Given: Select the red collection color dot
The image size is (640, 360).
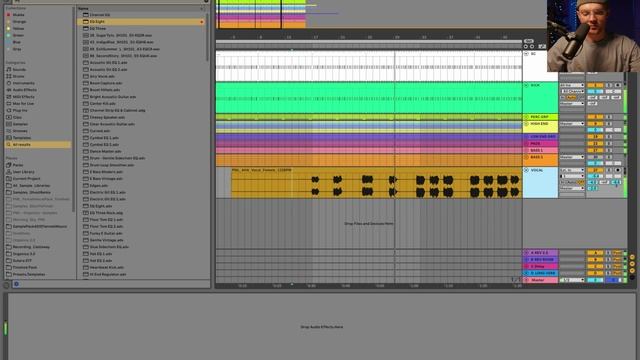Looking at the screenshot, I should (x=8, y=15).
